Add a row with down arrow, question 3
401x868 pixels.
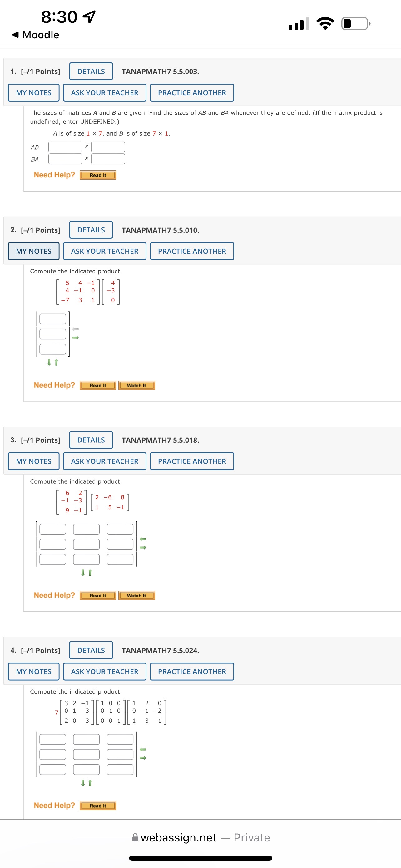coord(83,572)
